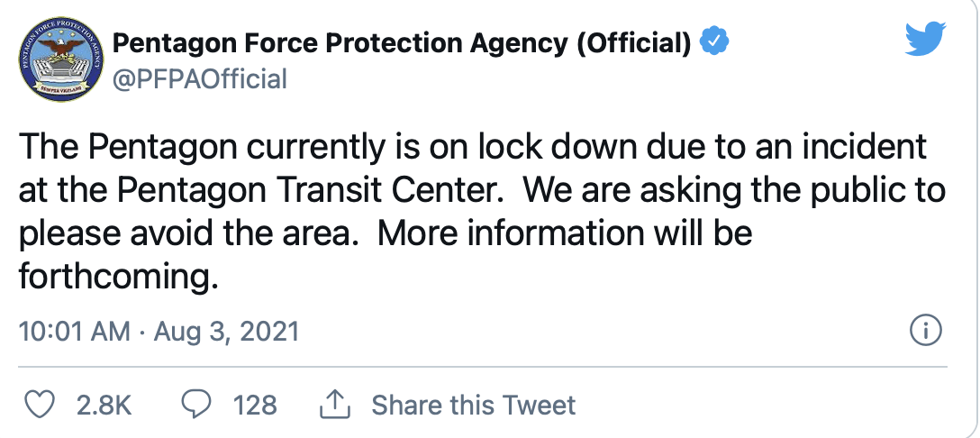This screenshot has width=980, height=438.
Task: Open the Pentagon Force Protection Agency display name
Action: point(402,42)
